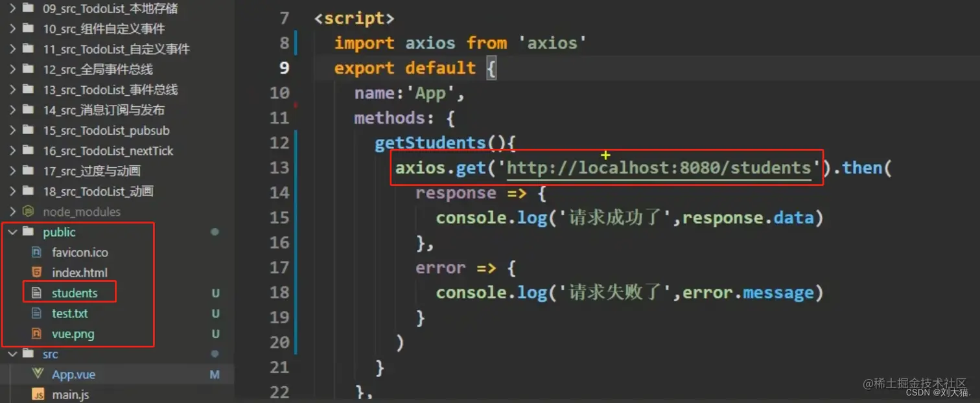980x403 pixels.
Task: Click the folder icon of 16_src_TodoList_nextTick
Action: click(x=28, y=150)
